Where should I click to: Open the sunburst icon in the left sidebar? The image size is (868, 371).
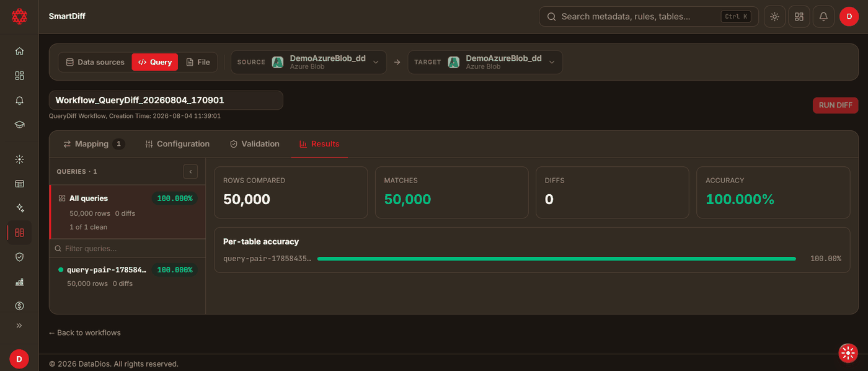[19, 159]
